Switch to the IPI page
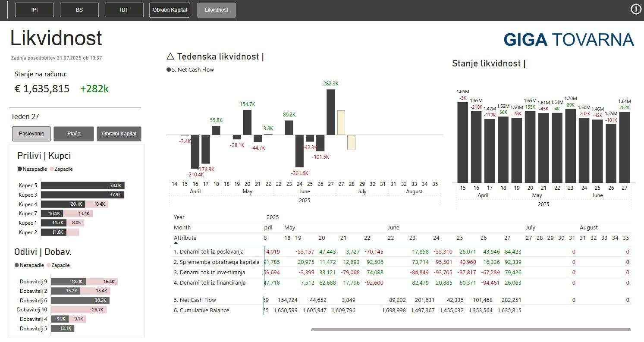 coord(34,9)
